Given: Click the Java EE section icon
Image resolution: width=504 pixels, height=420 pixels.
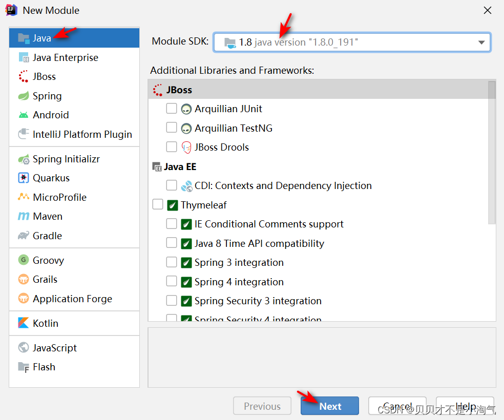Looking at the screenshot, I should tap(157, 167).
